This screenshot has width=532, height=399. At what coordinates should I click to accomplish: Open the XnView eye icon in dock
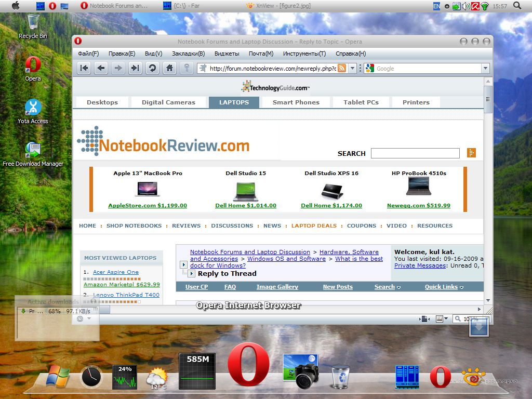pos(473,377)
